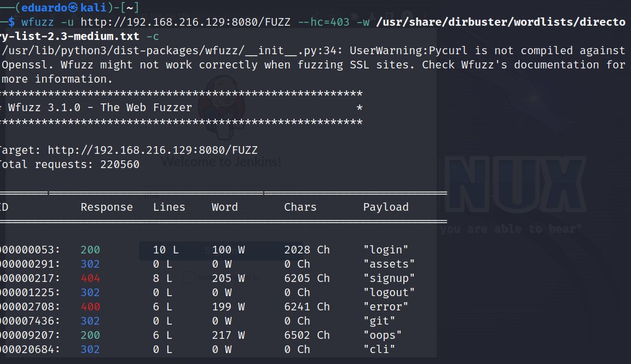This screenshot has width=631, height=364.
Task: Click the ID 000002708 entry
Action: click(30, 307)
